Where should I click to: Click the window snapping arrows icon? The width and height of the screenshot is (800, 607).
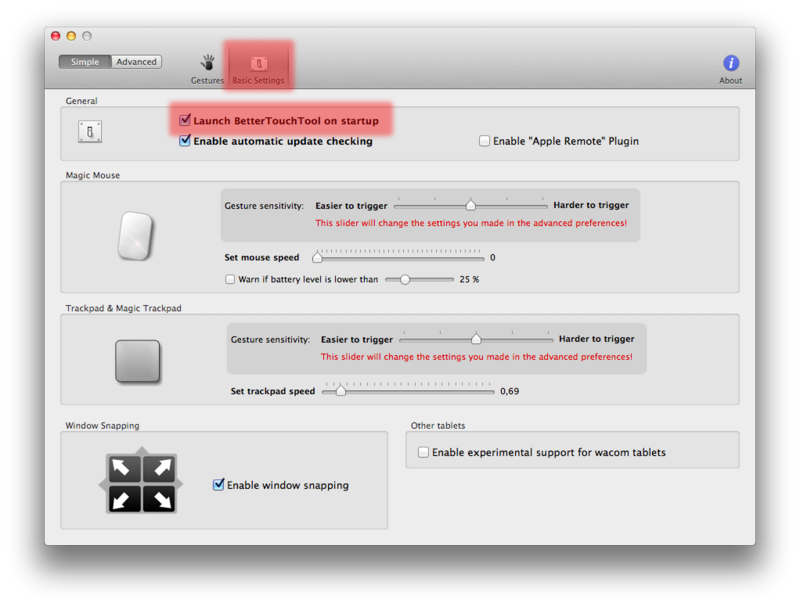141,482
